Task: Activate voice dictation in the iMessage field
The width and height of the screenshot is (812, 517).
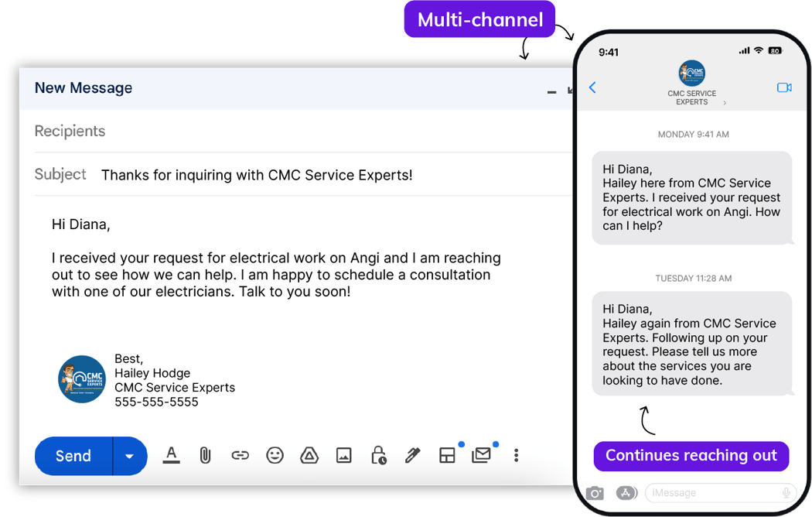Action: [786, 492]
